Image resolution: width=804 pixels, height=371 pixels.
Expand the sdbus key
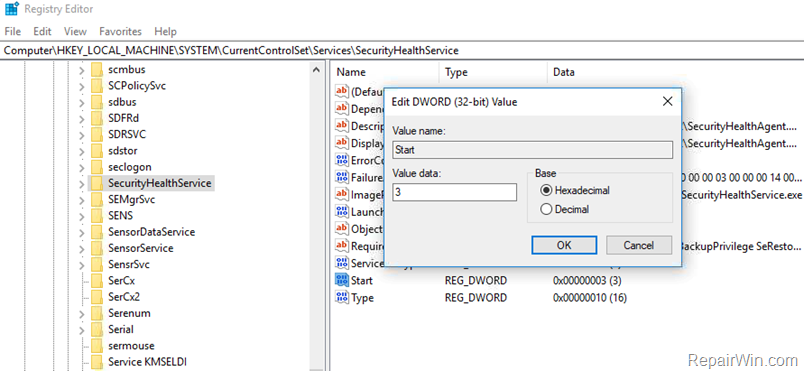(82, 102)
